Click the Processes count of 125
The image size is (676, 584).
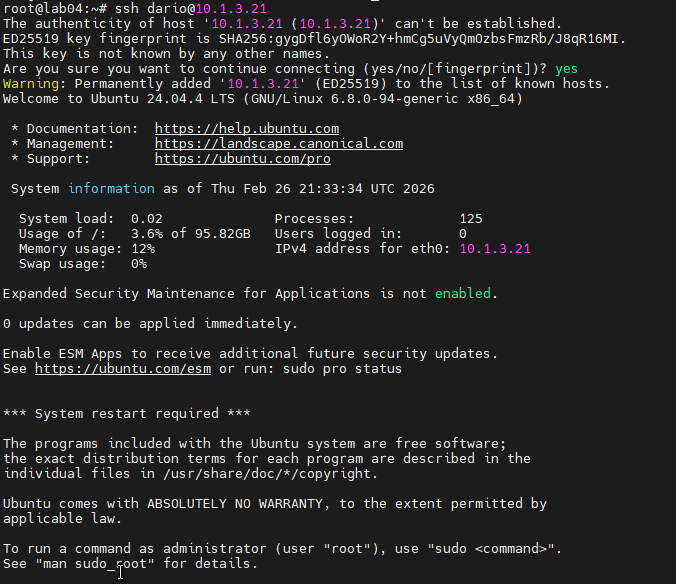click(470, 219)
